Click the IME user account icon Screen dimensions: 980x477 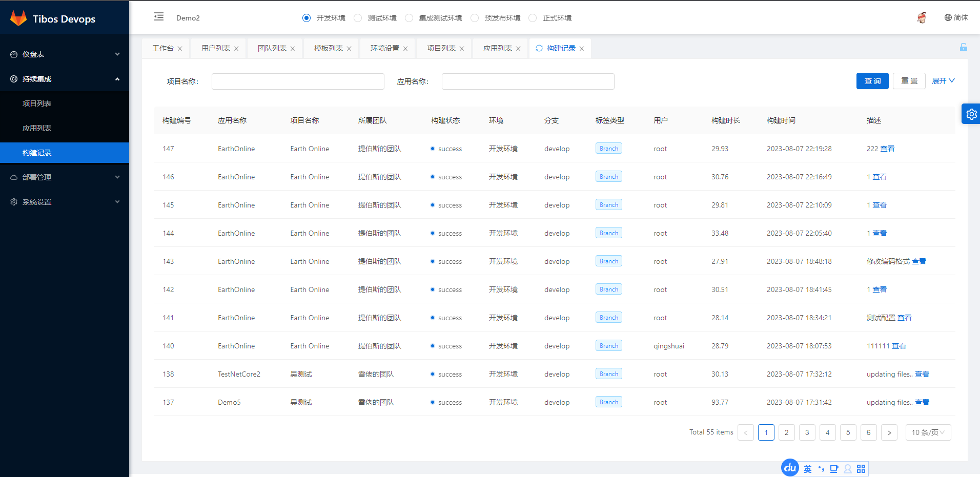tap(847, 469)
